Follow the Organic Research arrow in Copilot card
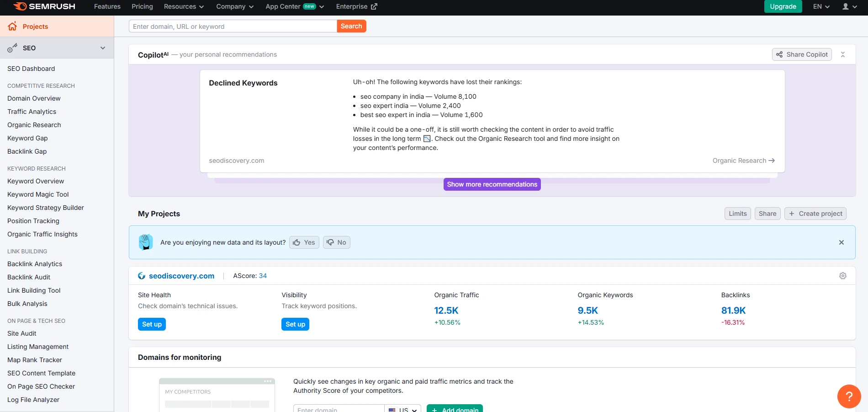868x412 pixels. pos(772,161)
